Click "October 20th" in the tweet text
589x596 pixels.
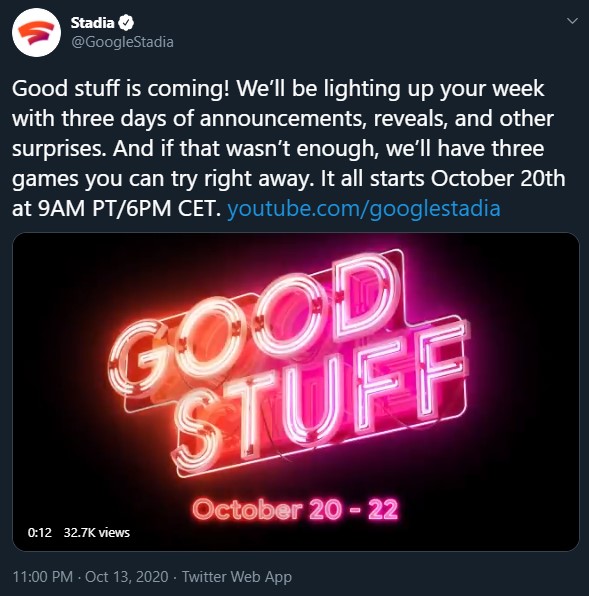pos(498,178)
